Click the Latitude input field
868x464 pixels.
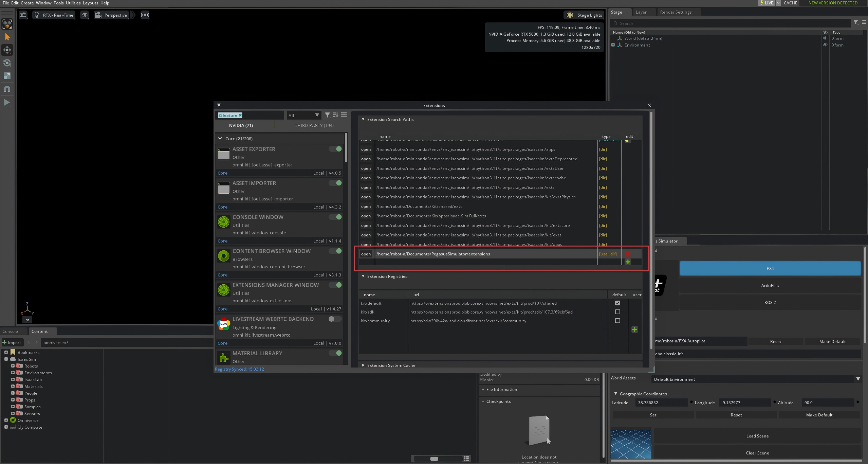click(662, 403)
